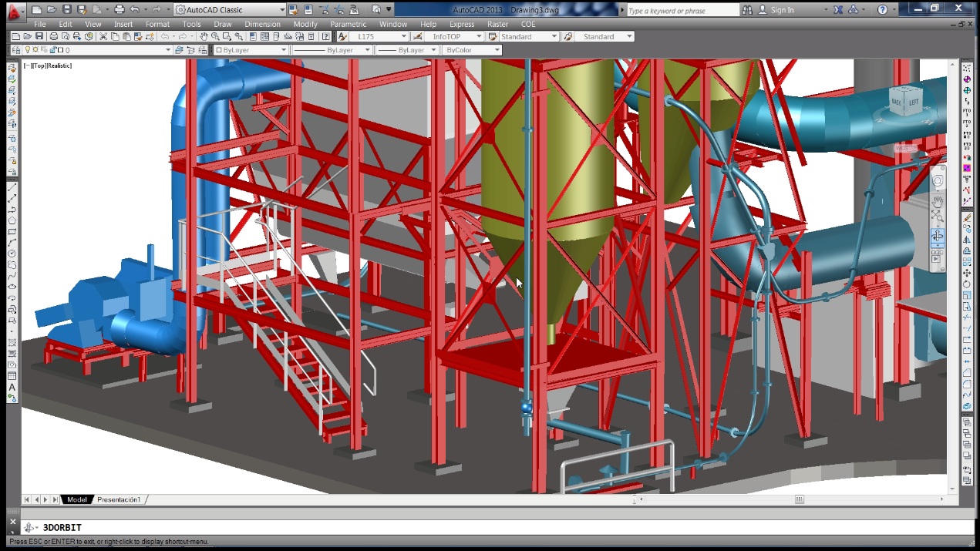Image resolution: width=980 pixels, height=551 pixels.
Task: Switch to the Presentación1 layout tab
Action: (x=120, y=499)
